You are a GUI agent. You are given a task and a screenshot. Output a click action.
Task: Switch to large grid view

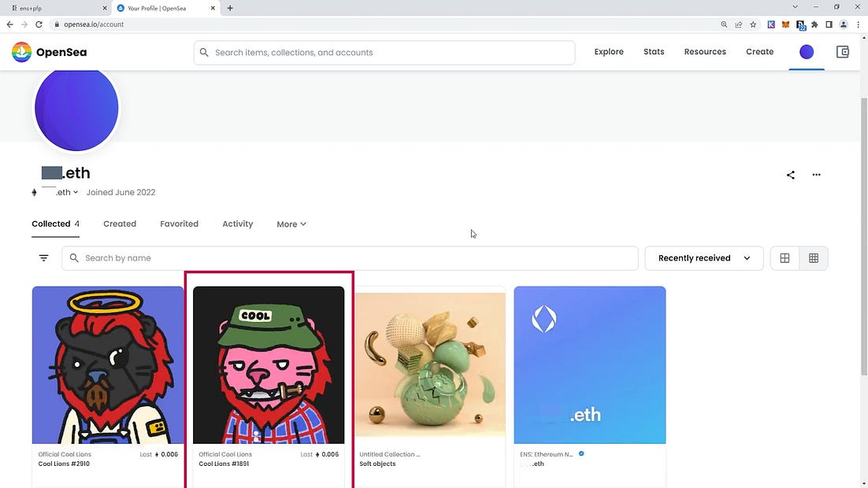pyautogui.click(x=785, y=258)
